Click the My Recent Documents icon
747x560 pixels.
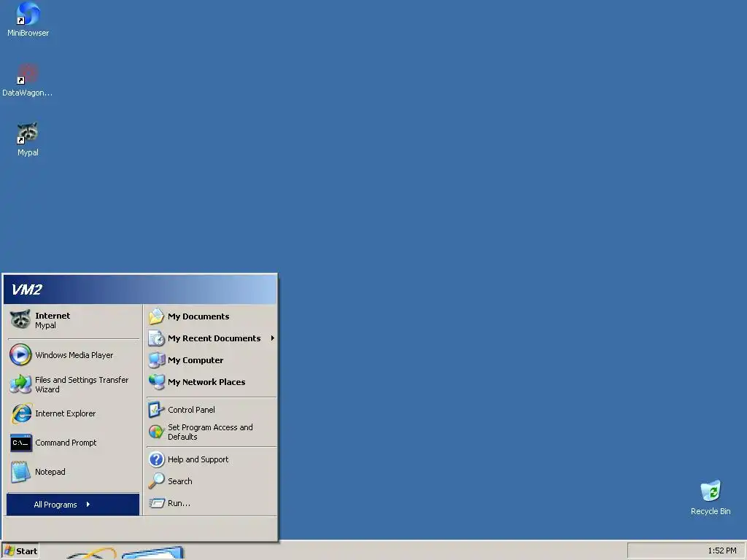156,338
